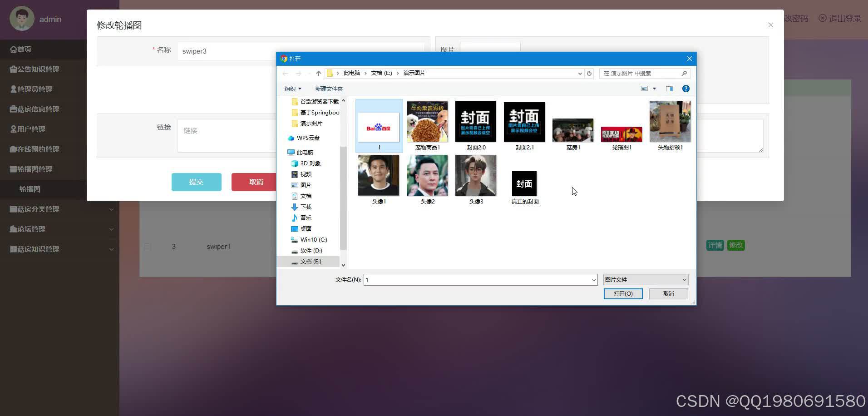Open 桌面 in navigation tree
Viewport: 868px width, 416px height.
[301, 229]
